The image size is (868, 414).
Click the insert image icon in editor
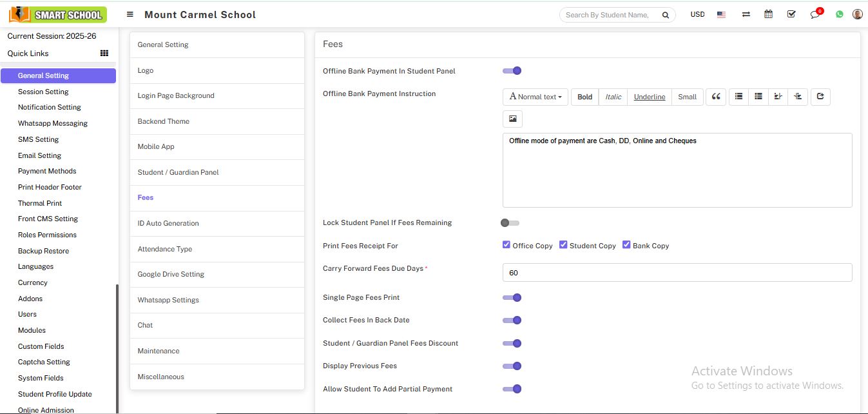click(512, 119)
